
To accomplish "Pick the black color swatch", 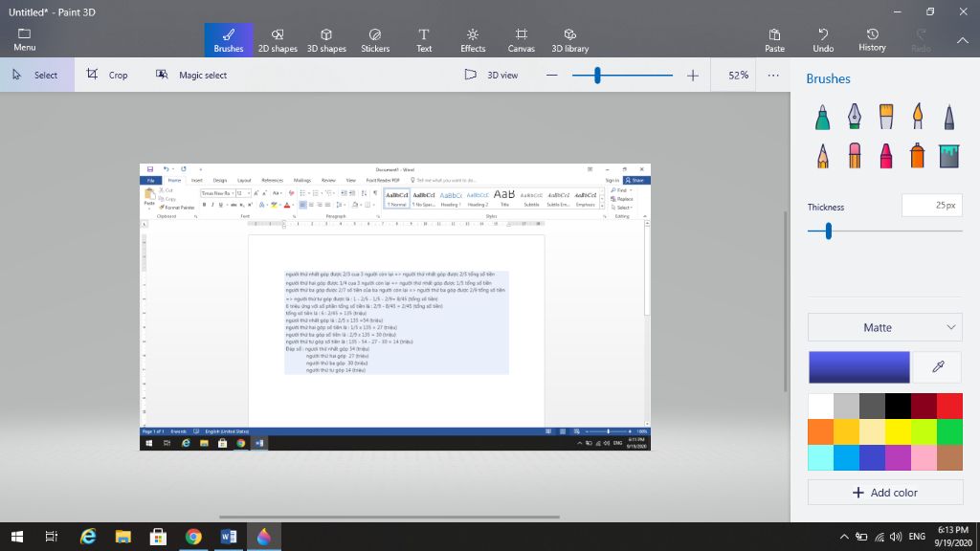I will click(898, 406).
